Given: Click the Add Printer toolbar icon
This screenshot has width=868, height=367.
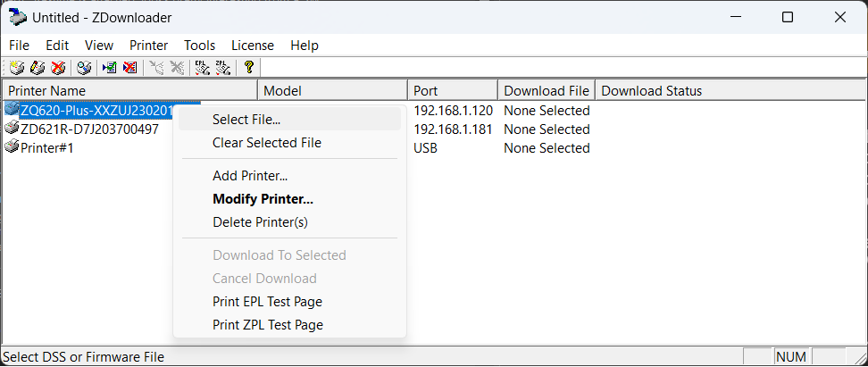Looking at the screenshot, I should pyautogui.click(x=17, y=68).
